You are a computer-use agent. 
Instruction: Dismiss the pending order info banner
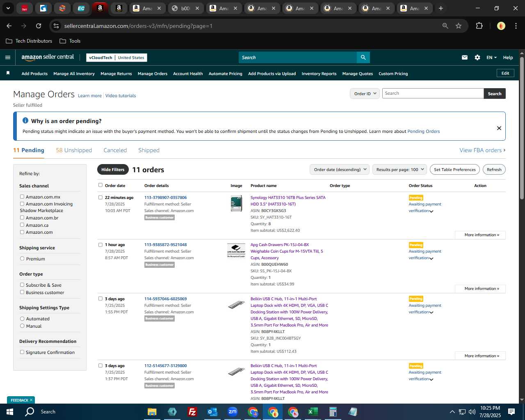(499, 128)
